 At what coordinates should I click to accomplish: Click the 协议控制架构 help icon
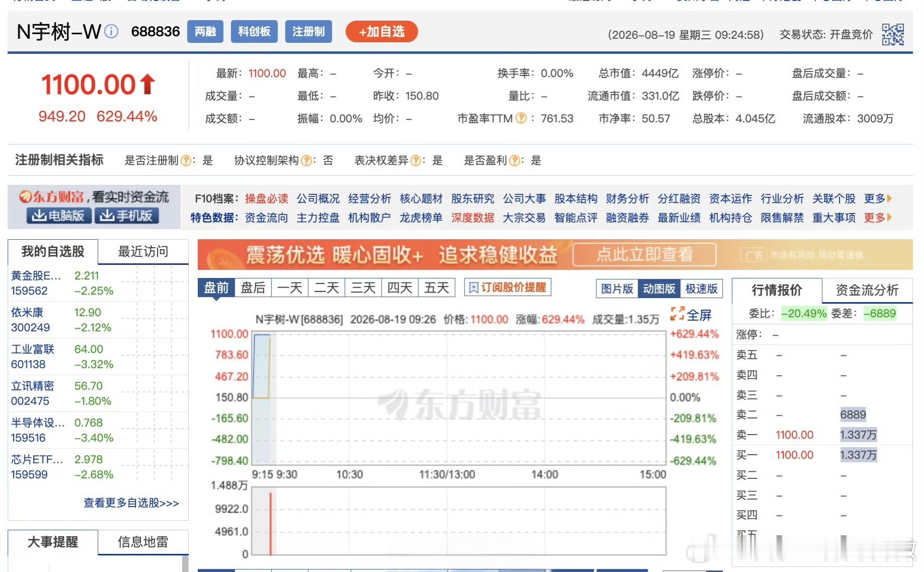pos(305,161)
